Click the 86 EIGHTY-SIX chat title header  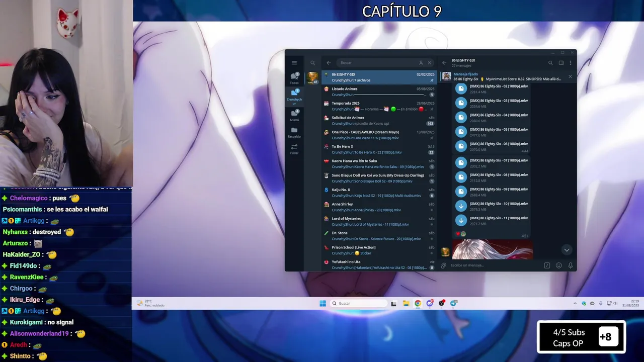point(463,60)
